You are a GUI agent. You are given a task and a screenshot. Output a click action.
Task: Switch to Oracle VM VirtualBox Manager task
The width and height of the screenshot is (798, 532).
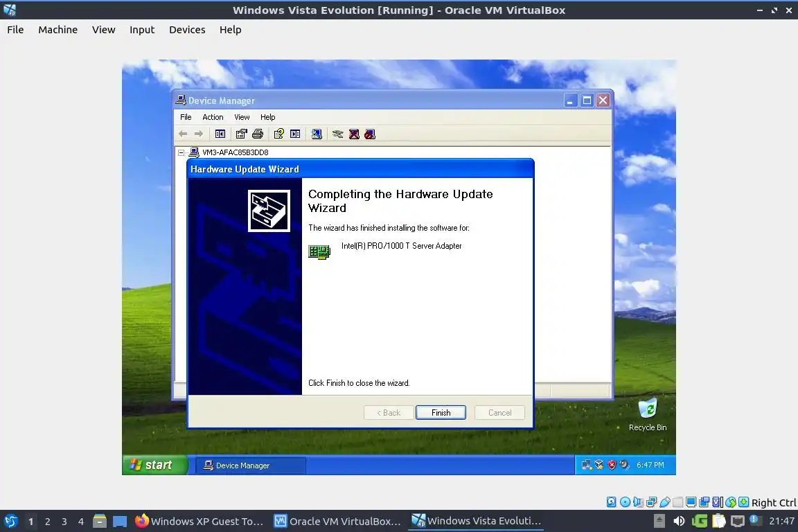338,521
